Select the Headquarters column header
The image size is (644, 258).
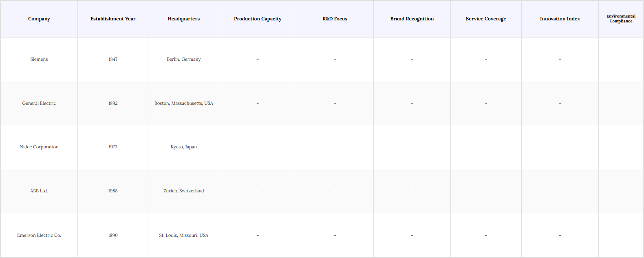(x=183, y=19)
